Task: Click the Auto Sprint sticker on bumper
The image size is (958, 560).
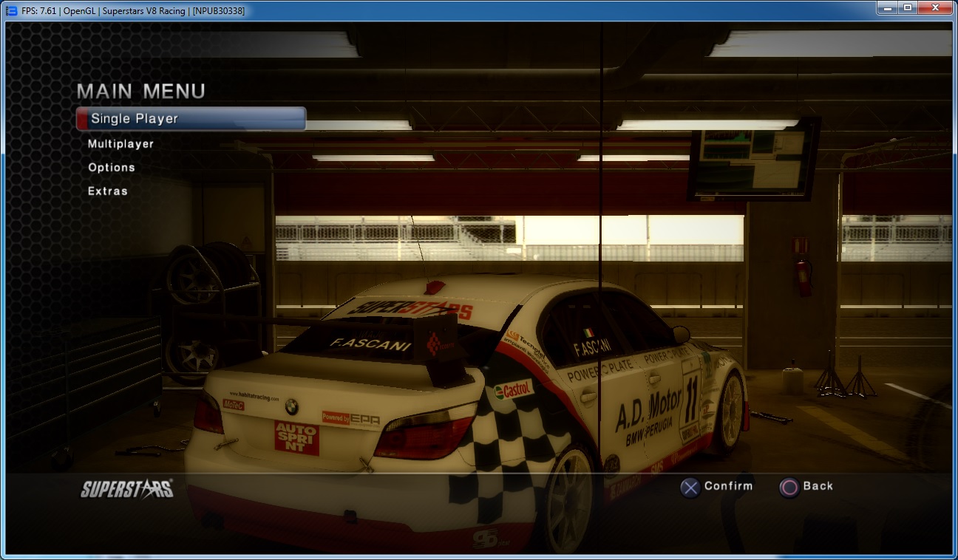Action: click(x=296, y=437)
